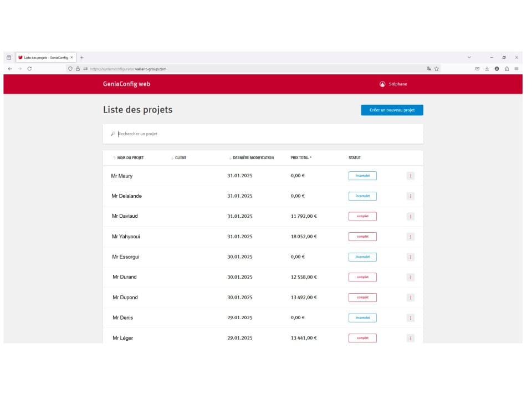Open the Mr Yahyaoui project
Viewport: 532px width, 399px height.
pyautogui.click(x=126, y=237)
